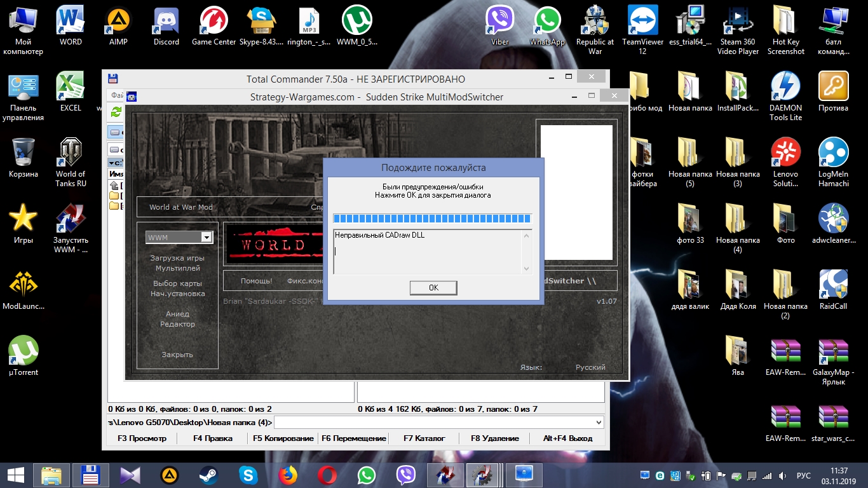Open Skype installer desktop icon
Image resolution: width=868 pixels, height=488 pixels.
(x=261, y=25)
